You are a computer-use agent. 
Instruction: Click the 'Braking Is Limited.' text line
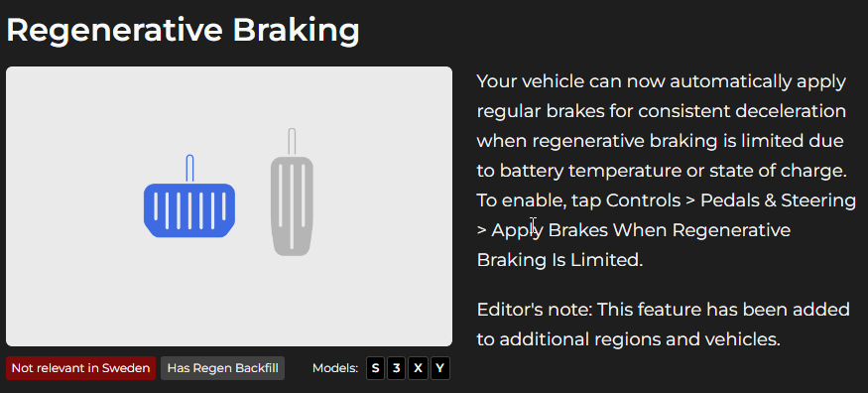(559, 260)
